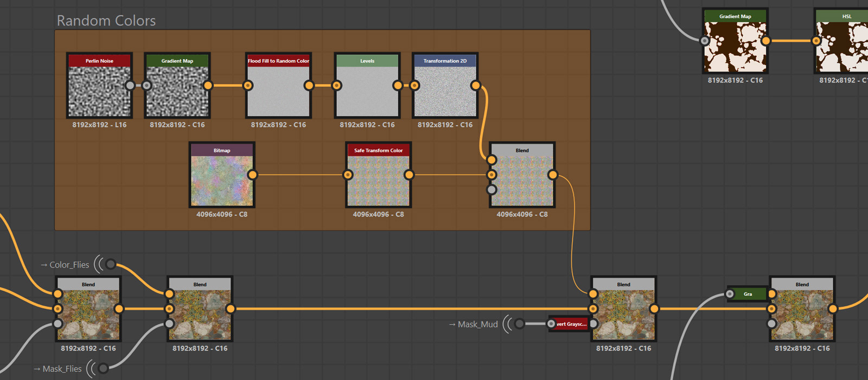Select the Safe Transform Color node
Image resolution: width=868 pixels, height=380 pixels.
coord(379,175)
